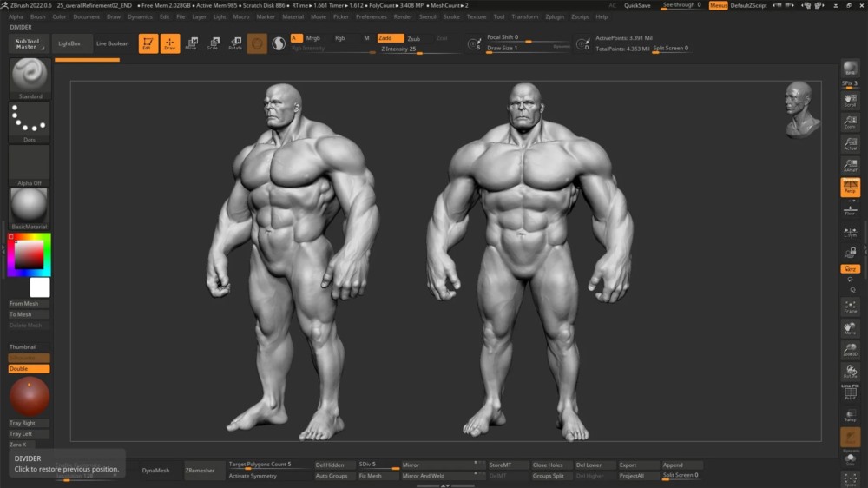Open the Tool menu
868x488 pixels.
click(499, 17)
